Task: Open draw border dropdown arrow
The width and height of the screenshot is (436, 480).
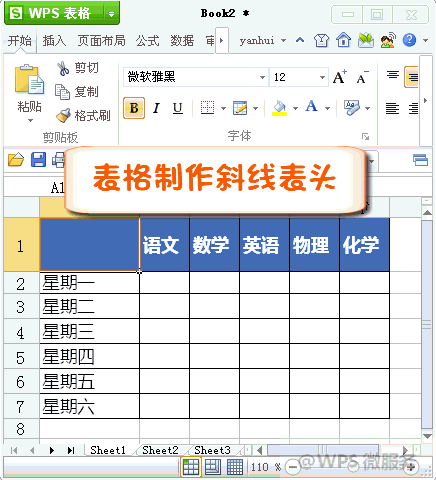Action: [x=256, y=108]
